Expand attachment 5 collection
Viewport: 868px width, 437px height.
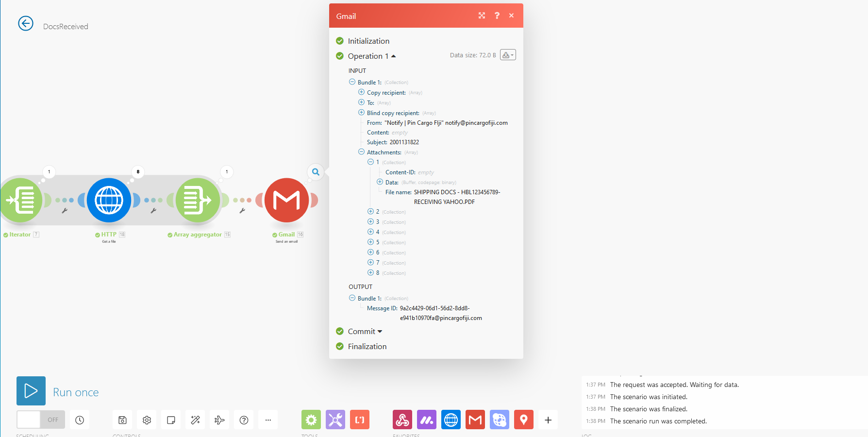pos(370,242)
